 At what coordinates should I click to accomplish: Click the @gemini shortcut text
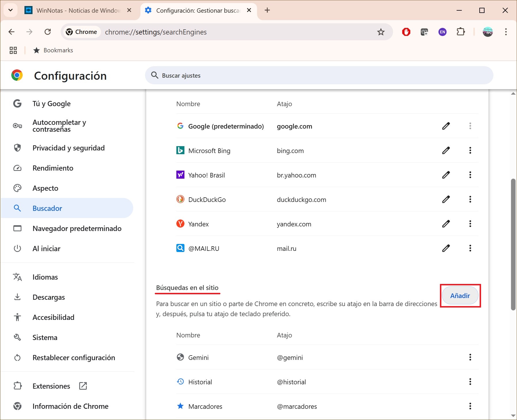tap(290, 358)
